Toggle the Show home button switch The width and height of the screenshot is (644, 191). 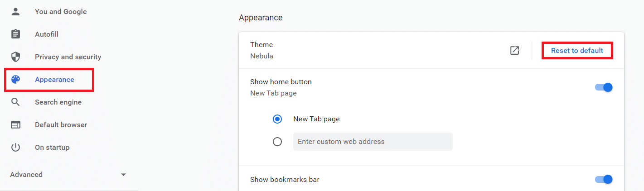[x=604, y=87]
